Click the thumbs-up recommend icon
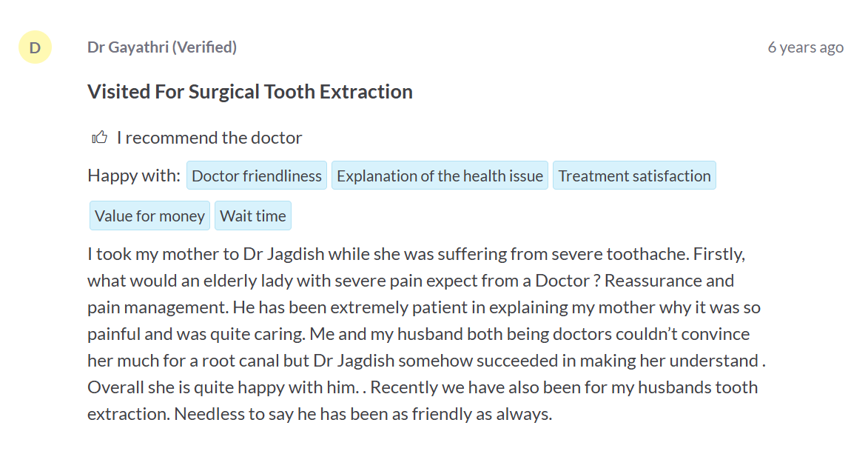 tap(99, 138)
